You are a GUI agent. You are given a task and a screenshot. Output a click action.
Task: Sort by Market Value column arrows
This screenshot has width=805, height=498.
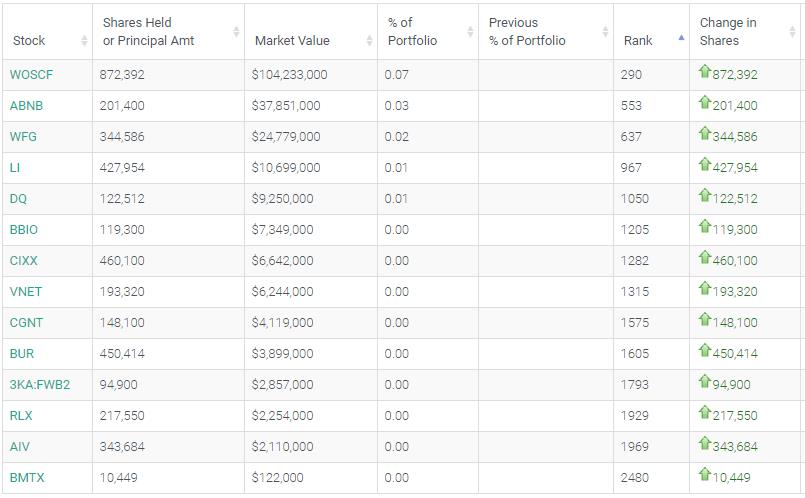click(369, 41)
